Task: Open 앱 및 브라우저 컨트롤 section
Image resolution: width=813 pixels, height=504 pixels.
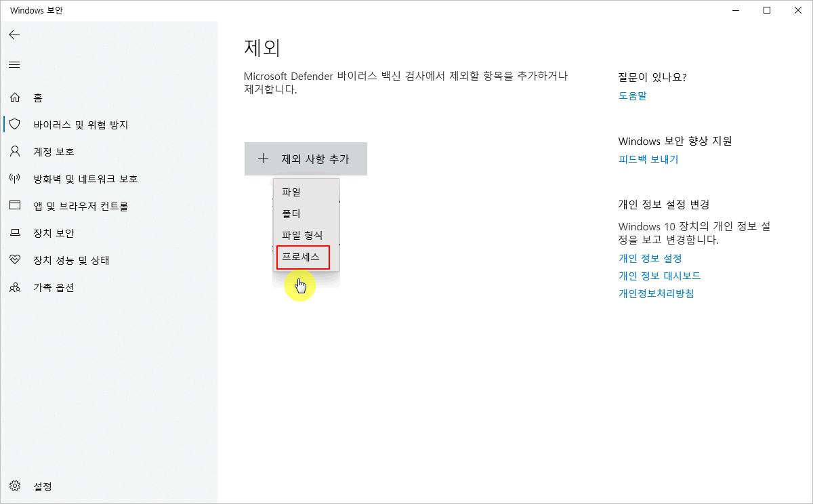Action: pyautogui.click(x=108, y=206)
